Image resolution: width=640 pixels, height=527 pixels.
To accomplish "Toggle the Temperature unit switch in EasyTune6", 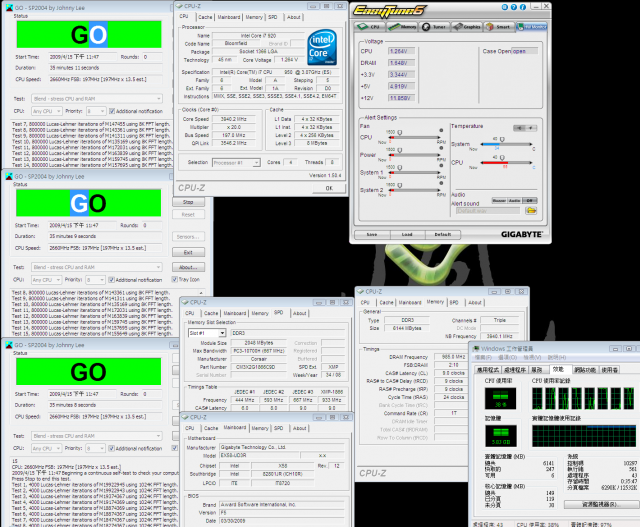I will tap(525, 128).
